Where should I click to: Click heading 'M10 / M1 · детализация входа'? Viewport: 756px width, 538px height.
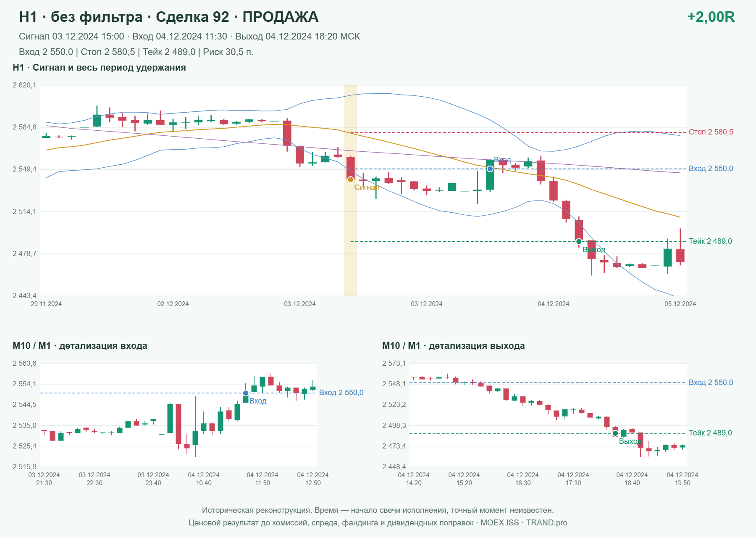pyautogui.click(x=80, y=346)
